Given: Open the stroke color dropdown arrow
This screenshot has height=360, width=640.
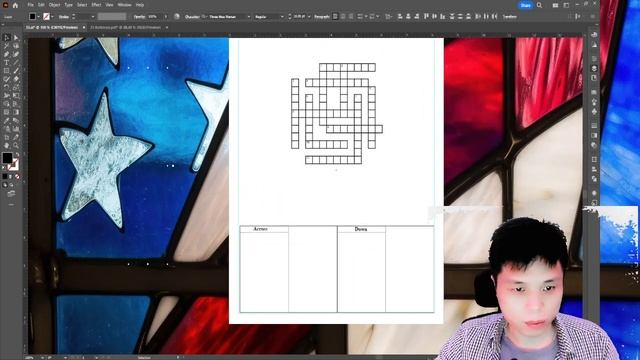Looking at the screenshot, I should click(x=53, y=17).
